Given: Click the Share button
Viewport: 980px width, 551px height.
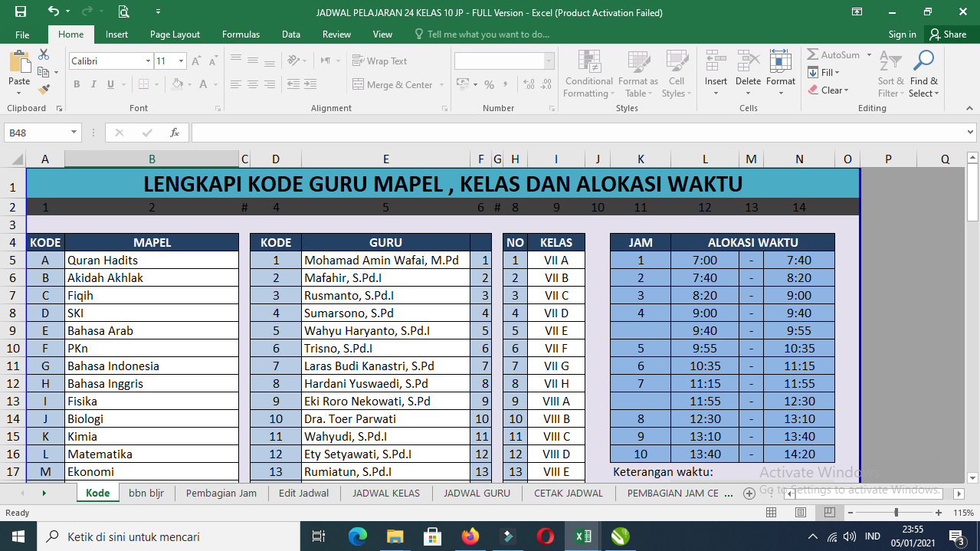Looking at the screenshot, I should point(948,34).
